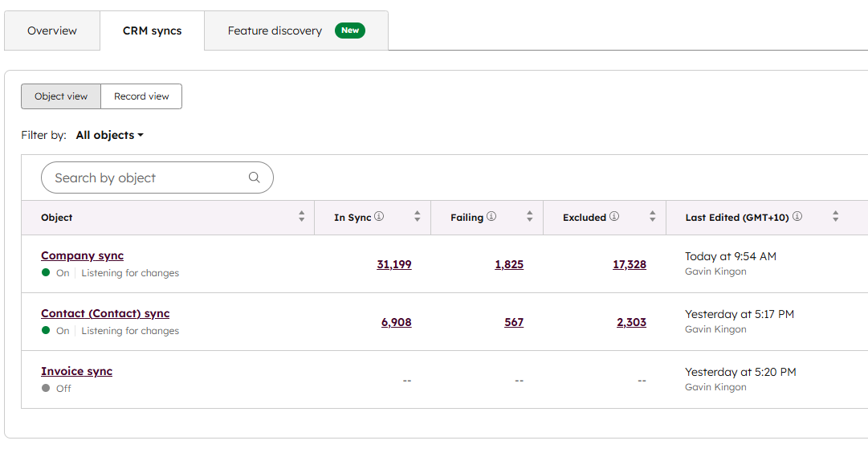
Task: Open Contact (Contact) sync link
Action: click(x=105, y=313)
